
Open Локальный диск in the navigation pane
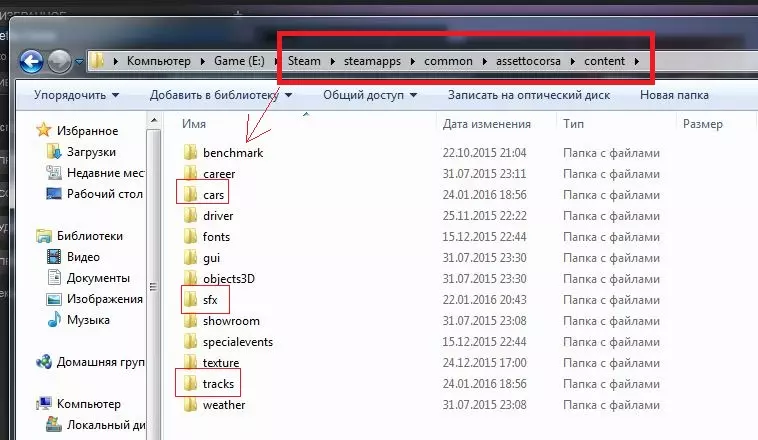pyautogui.click(x=95, y=425)
